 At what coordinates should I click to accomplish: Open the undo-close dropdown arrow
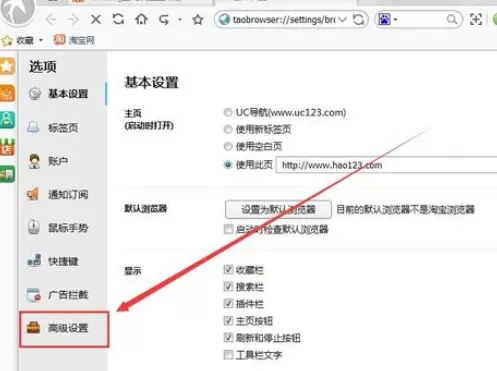click(x=180, y=20)
